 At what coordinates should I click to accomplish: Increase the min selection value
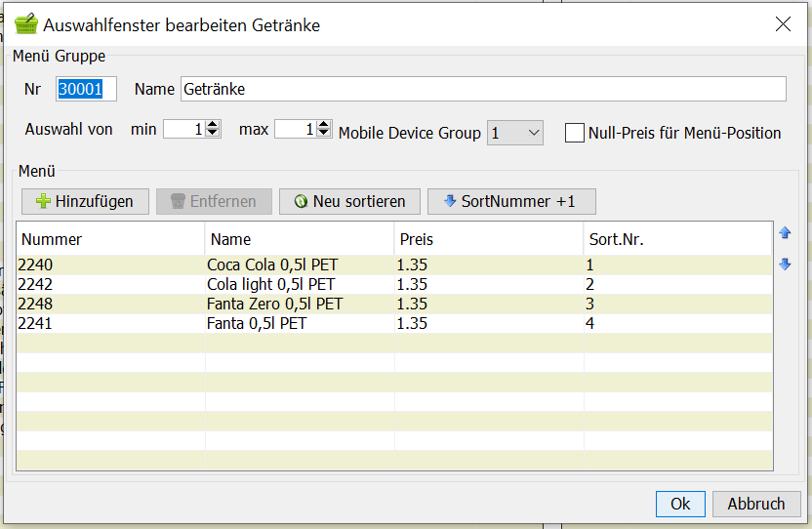pos(213,124)
